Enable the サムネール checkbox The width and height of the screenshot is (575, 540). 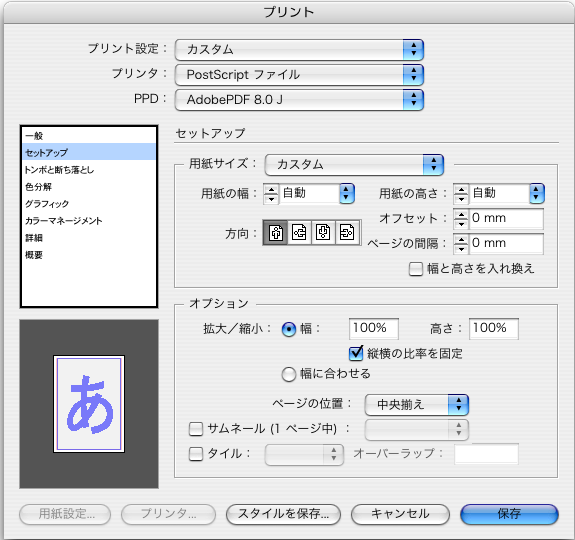coord(196,429)
